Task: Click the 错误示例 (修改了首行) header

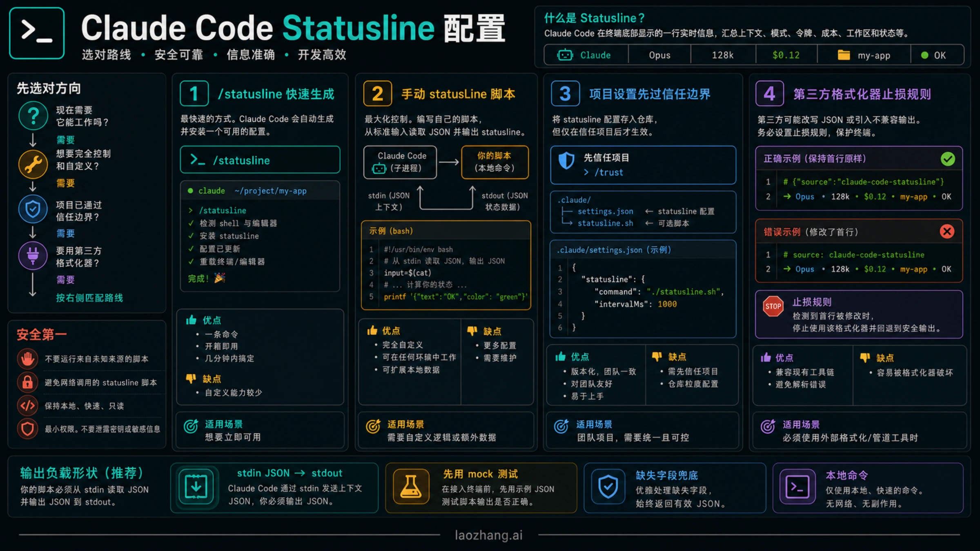Action: point(859,232)
